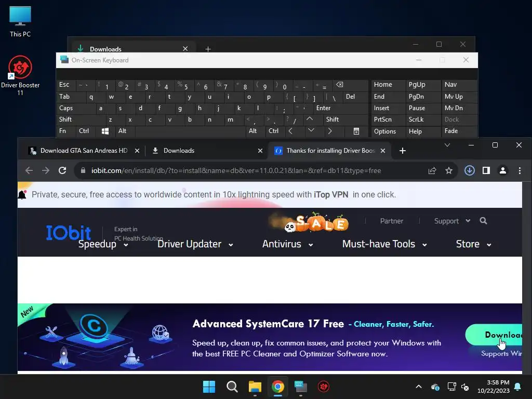Click the IObit logo
Screen dimensions: 532x399
pyautogui.click(x=69, y=233)
